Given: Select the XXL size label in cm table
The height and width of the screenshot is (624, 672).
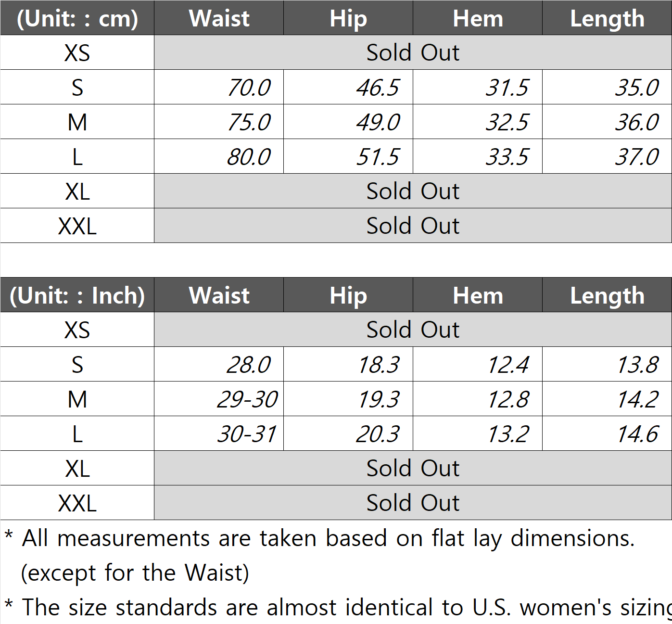Looking at the screenshot, I should click(x=77, y=226).
